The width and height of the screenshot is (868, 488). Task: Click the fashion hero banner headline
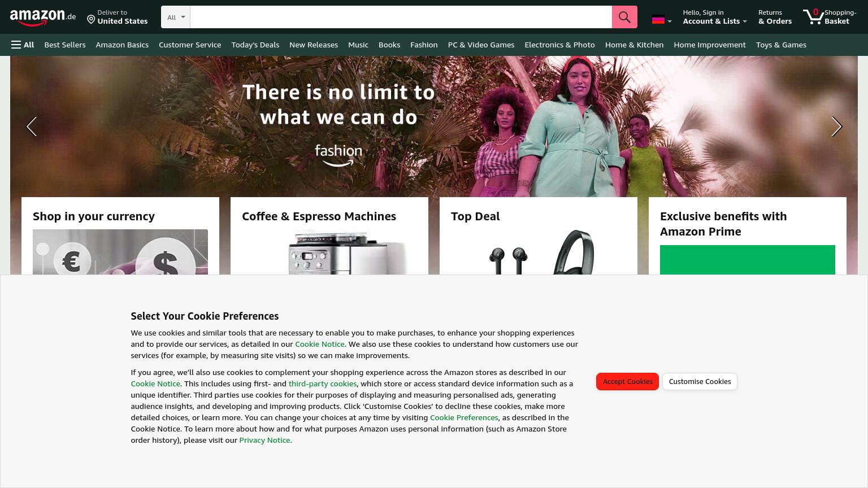coord(338,104)
